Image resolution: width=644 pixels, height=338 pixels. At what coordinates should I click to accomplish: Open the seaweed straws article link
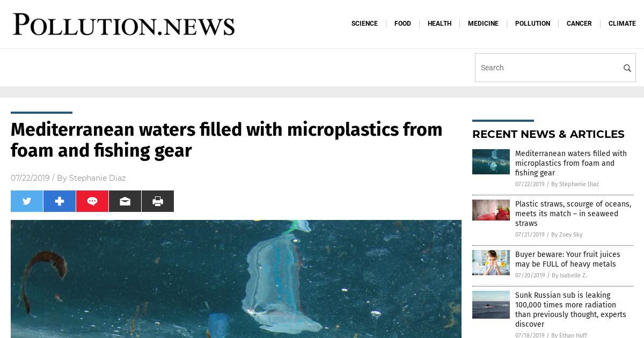(573, 214)
